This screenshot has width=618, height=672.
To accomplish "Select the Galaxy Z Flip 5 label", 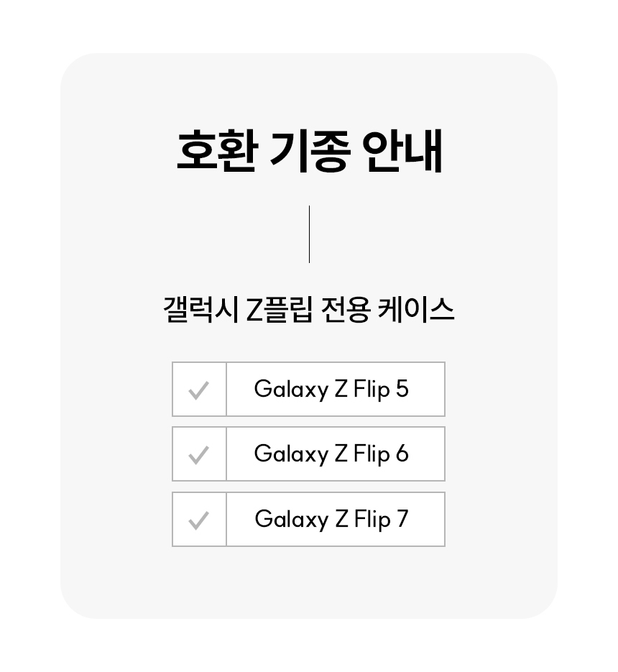I will coord(331,390).
